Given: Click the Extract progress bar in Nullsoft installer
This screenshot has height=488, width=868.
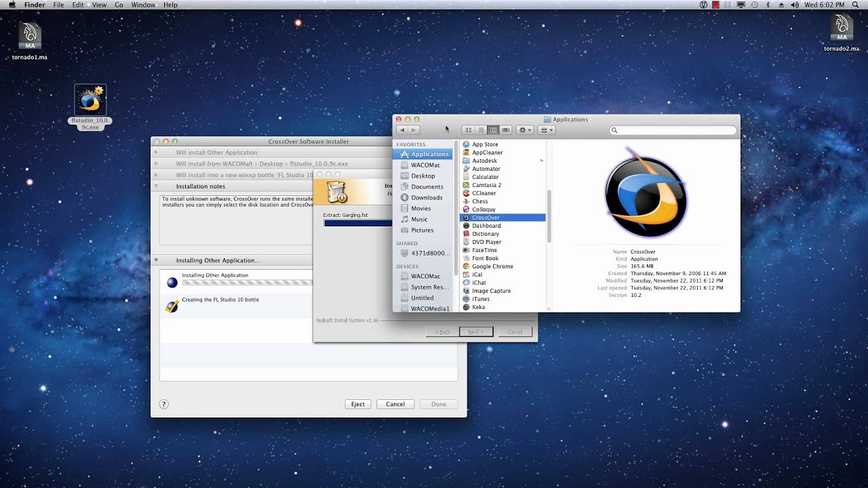Looking at the screenshot, I should point(358,223).
